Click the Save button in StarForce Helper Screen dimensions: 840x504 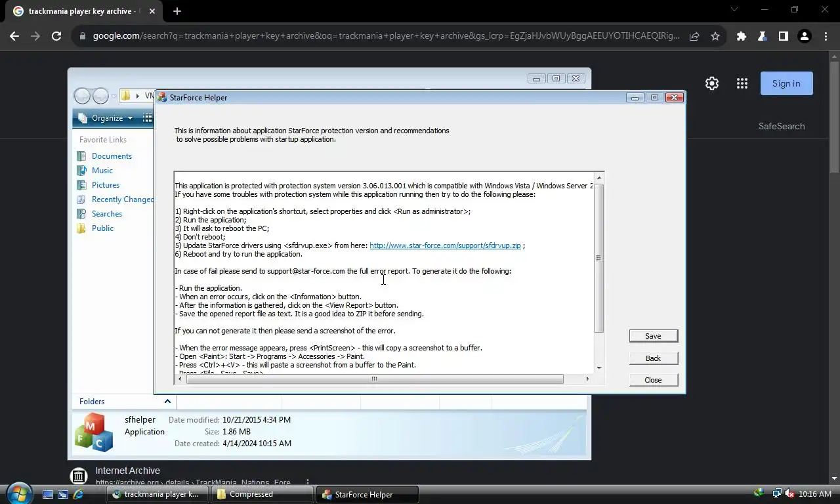[653, 336]
